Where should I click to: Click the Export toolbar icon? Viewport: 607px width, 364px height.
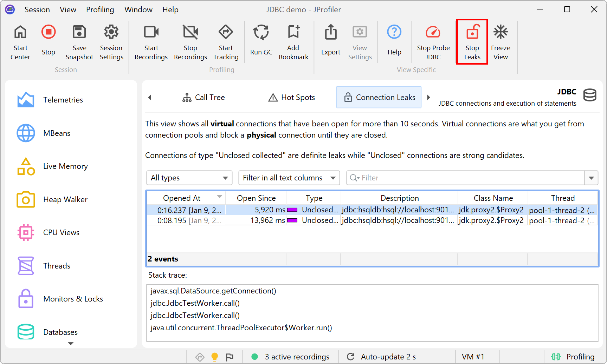330,33
